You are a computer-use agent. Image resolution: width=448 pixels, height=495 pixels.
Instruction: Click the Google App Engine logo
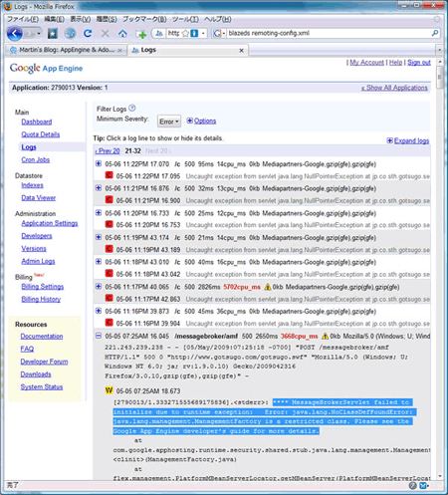tap(46, 68)
